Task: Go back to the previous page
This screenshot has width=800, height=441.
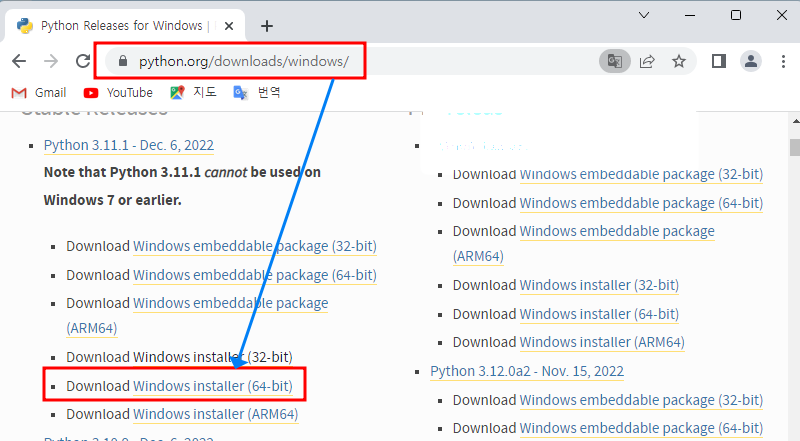Action: [19, 61]
